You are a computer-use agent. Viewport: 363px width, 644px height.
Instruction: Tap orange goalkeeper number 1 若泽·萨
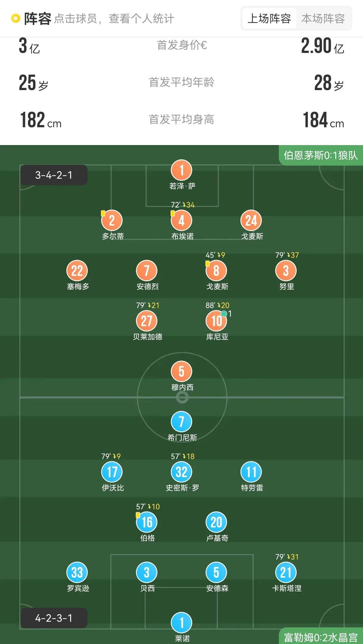[x=181, y=170]
